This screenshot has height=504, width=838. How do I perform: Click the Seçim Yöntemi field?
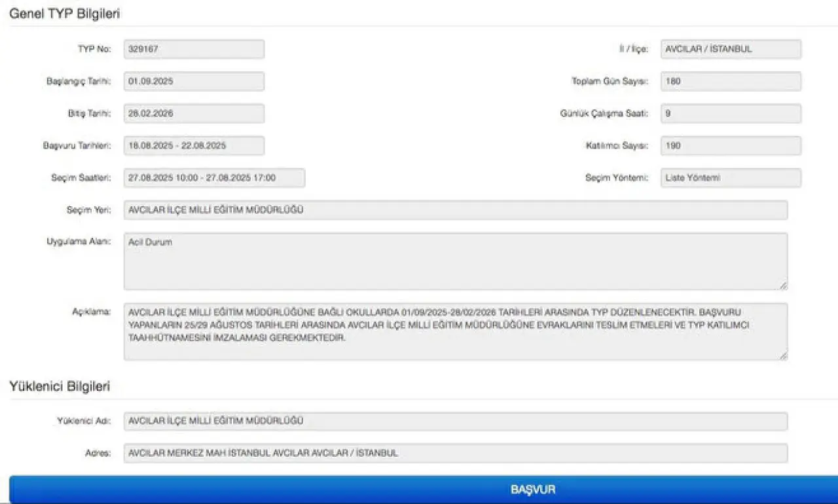click(x=731, y=177)
